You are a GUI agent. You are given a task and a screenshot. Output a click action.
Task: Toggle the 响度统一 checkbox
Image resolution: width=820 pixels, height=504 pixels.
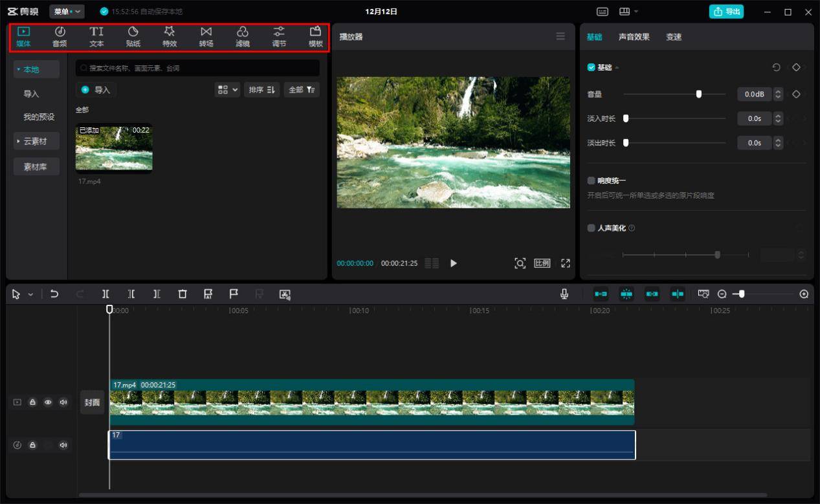click(591, 181)
